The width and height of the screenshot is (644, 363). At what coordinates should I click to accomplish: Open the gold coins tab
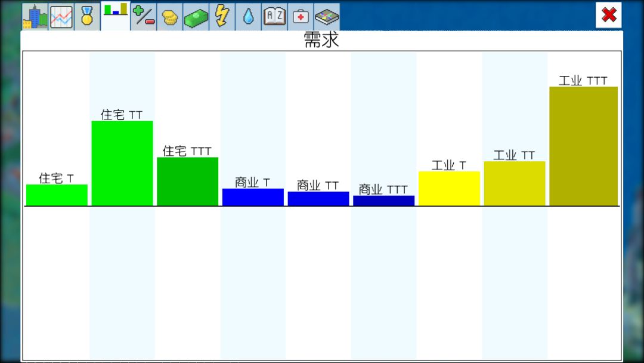pos(169,17)
